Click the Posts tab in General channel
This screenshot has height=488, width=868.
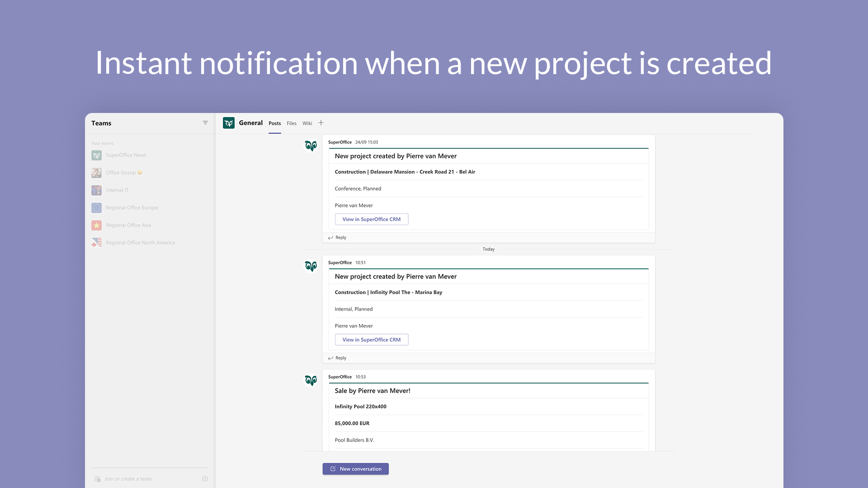[274, 123]
